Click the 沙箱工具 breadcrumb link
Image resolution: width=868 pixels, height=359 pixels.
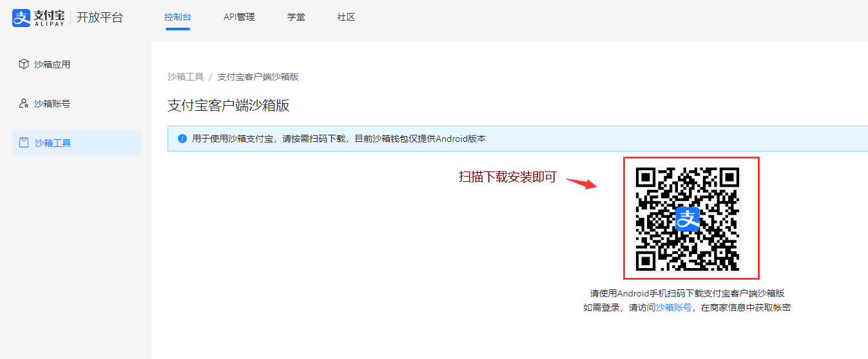(186, 77)
